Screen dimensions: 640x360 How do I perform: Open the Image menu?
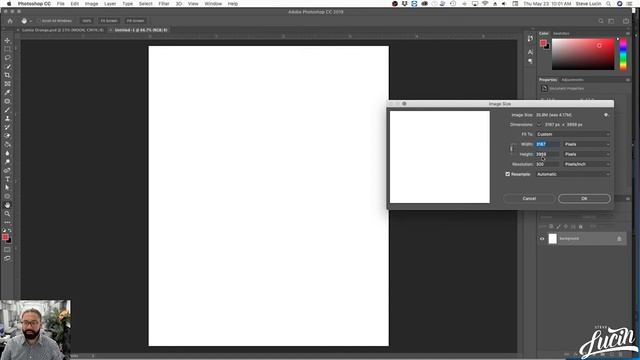(91, 4)
